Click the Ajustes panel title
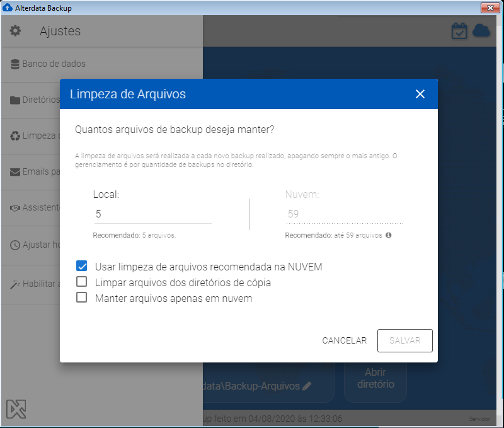Screen dimensions: 504x428 (60, 31)
